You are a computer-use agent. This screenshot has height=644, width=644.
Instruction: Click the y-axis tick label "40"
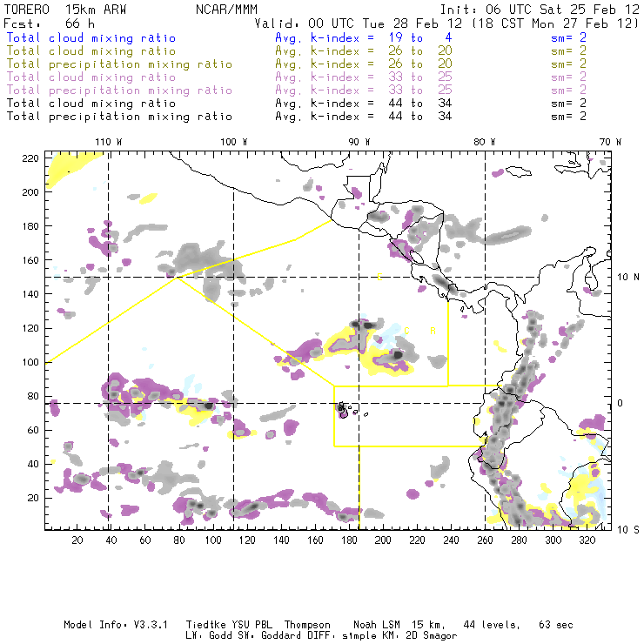pyautogui.click(x=33, y=464)
